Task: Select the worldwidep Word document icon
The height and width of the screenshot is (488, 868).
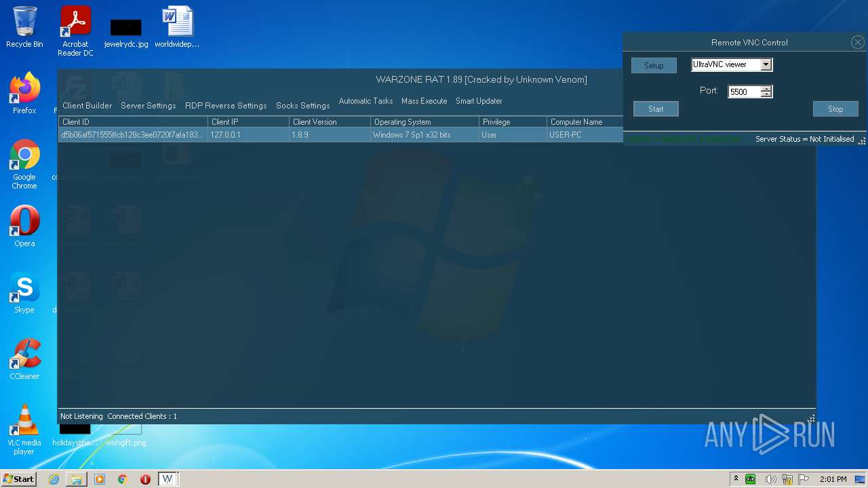Action: tap(177, 27)
